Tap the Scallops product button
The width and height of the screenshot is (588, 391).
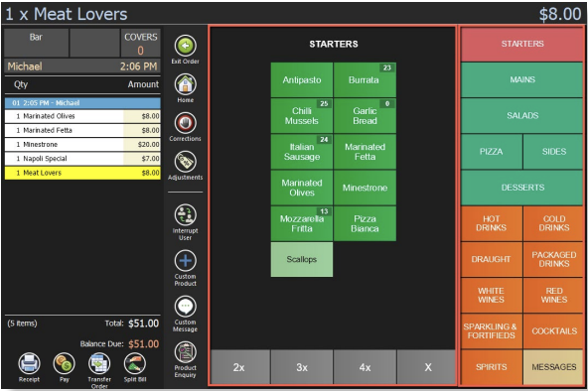302,260
